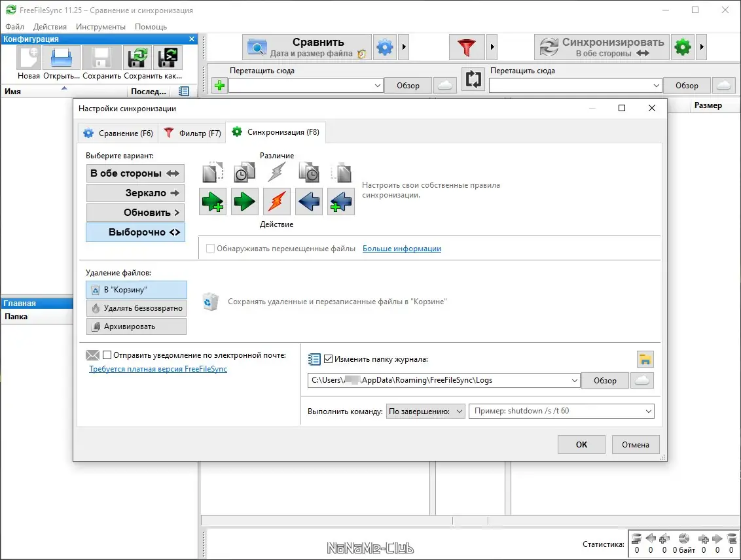
Task: Close the Конфигурация panel
Action: (191, 39)
